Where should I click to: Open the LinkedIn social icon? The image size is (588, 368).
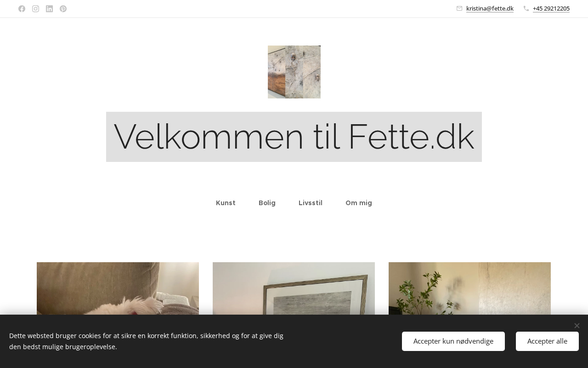click(x=49, y=9)
